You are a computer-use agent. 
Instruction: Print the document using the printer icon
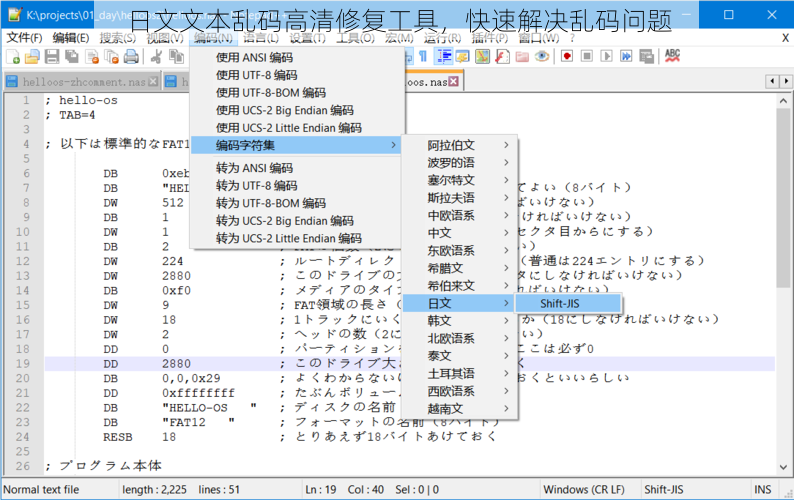pyautogui.click(x=131, y=56)
